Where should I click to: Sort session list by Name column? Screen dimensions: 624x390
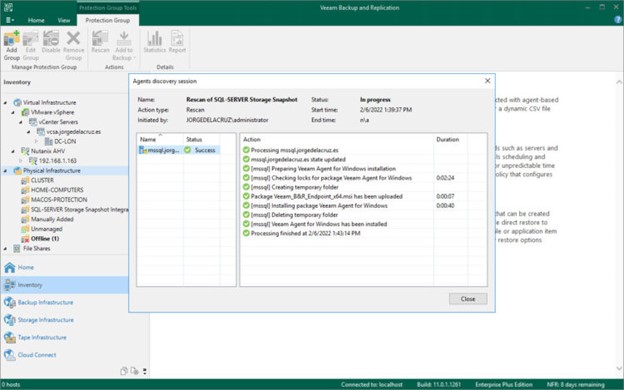coord(160,139)
